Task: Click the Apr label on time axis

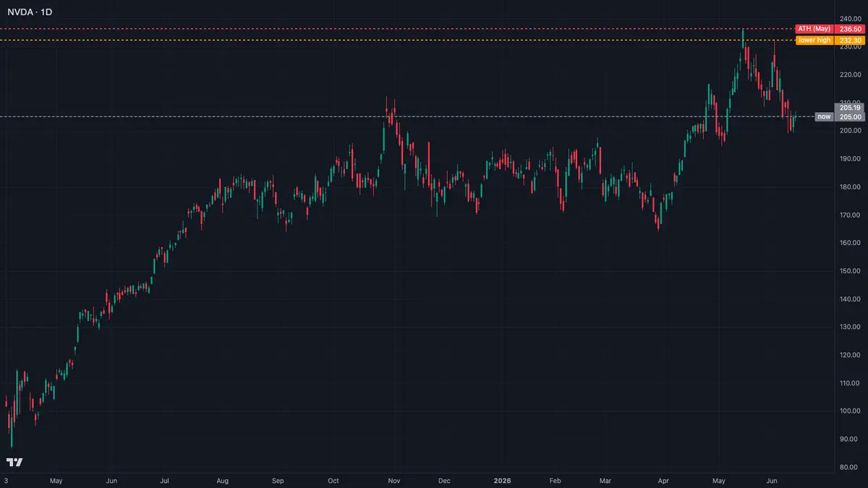Action: pos(664,480)
